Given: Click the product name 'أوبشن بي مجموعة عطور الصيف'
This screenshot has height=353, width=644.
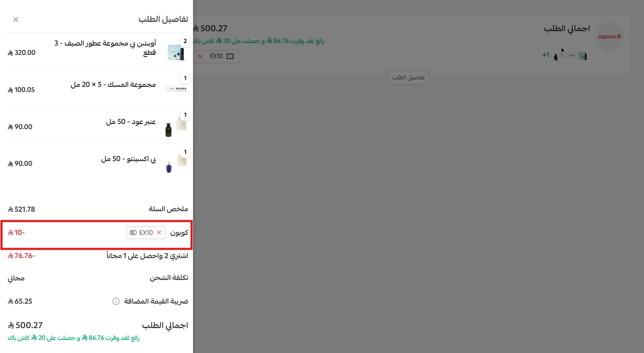Looking at the screenshot, I should [x=105, y=48].
